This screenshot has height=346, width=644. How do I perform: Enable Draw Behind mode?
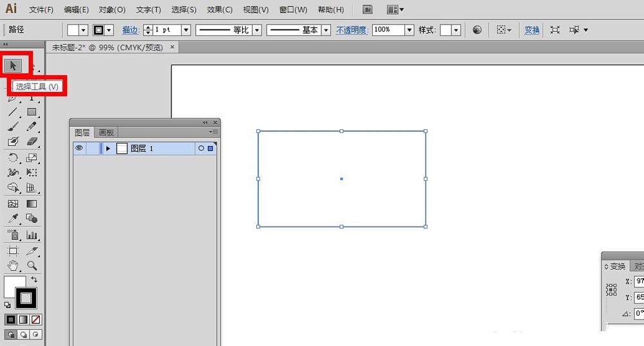click(x=23, y=334)
